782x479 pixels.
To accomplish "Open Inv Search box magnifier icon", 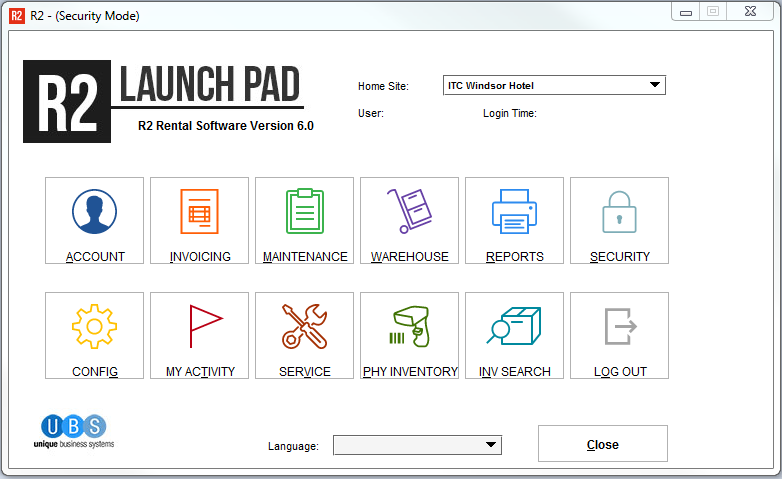I will coord(514,327).
